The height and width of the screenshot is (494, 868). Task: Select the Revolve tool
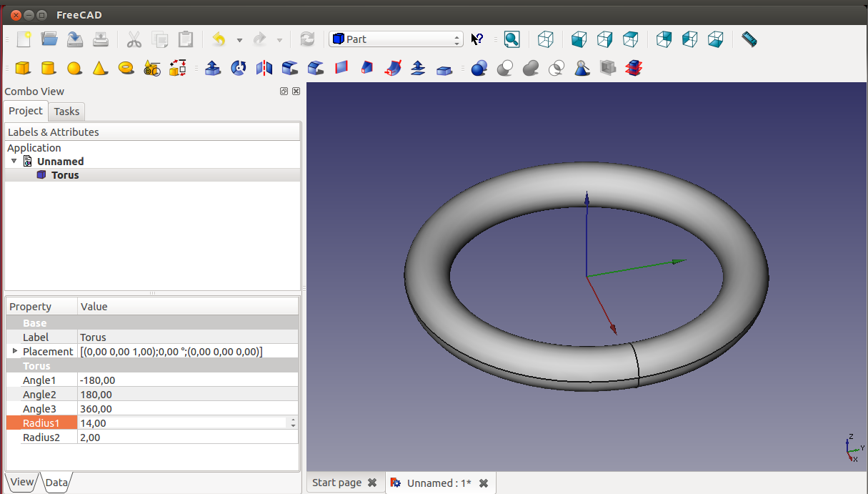239,68
